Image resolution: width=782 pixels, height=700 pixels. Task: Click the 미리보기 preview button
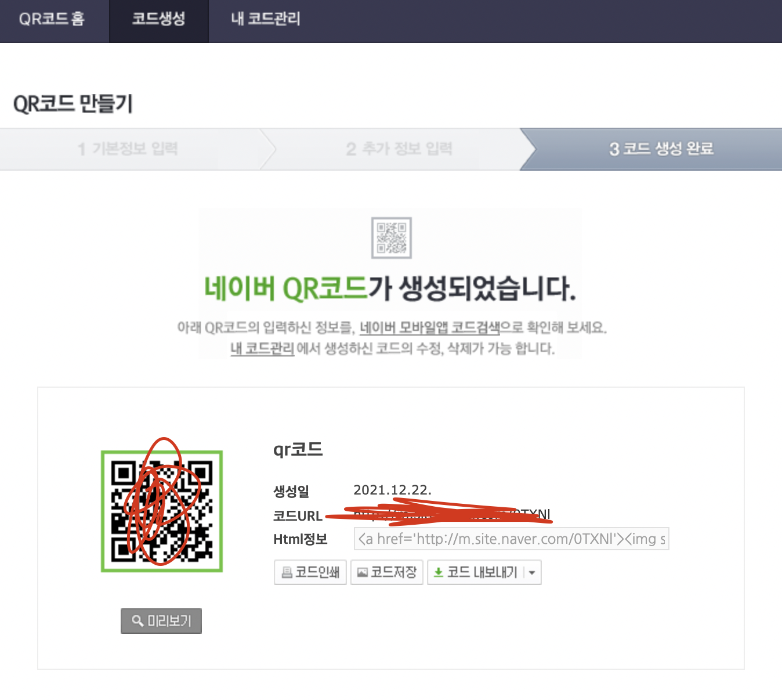click(161, 621)
